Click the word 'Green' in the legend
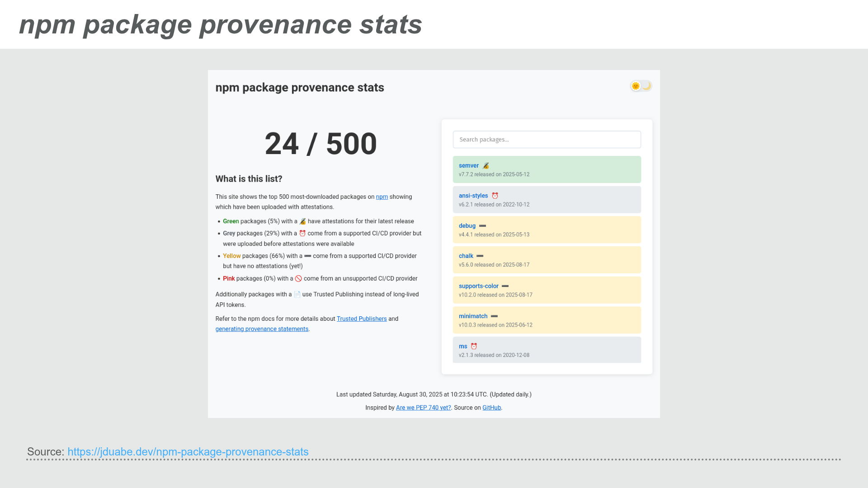Image resolution: width=868 pixels, height=488 pixels. pos(231,221)
